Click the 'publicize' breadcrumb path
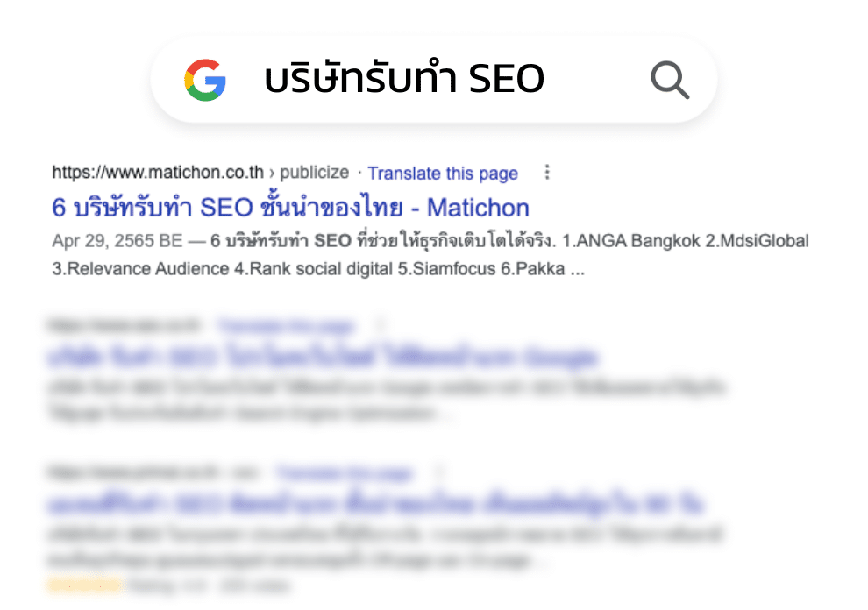The image size is (868, 610). pos(315,173)
